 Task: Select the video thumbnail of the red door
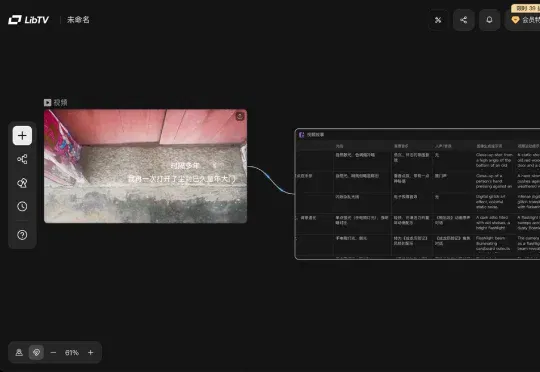click(145, 166)
